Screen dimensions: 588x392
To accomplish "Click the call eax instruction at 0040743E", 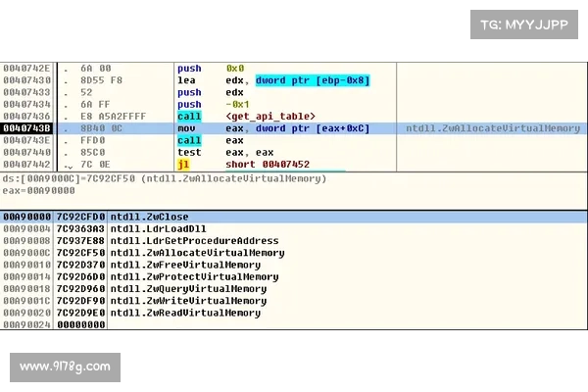I will click(294, 140).
